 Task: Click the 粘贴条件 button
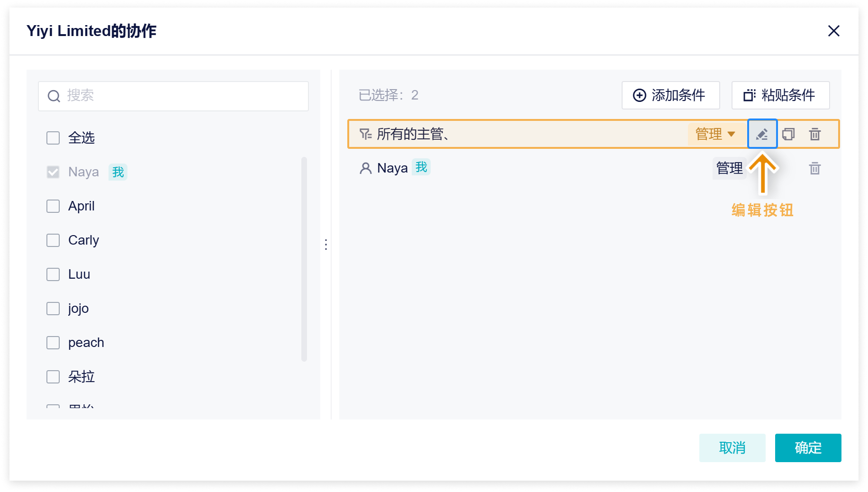[x=780, y=95]
